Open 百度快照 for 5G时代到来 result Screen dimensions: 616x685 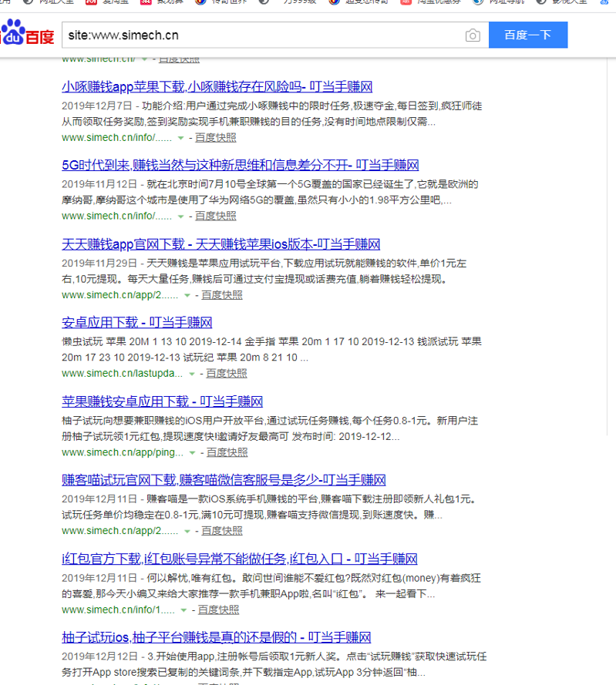click(x=216, y=217)
